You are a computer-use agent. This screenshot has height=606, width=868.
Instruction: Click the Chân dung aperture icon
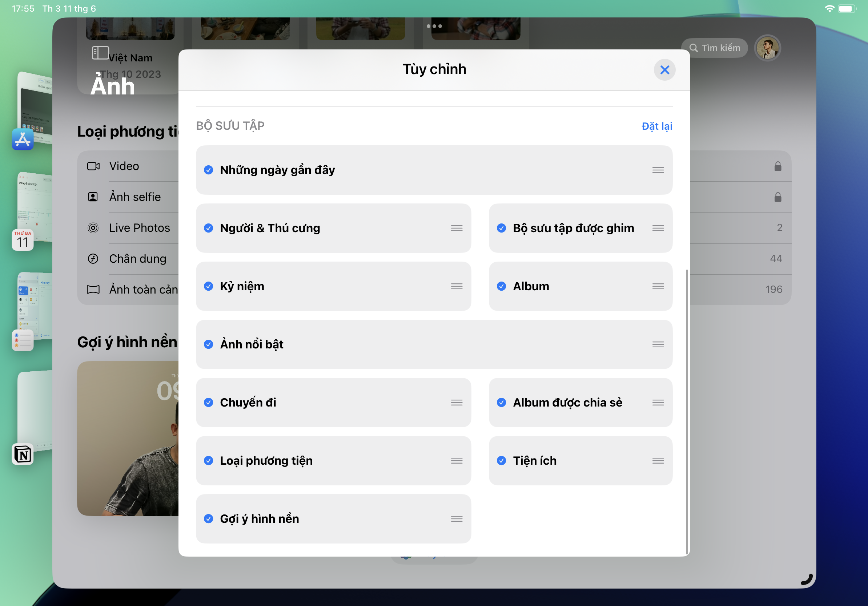(x=93, y=259)
